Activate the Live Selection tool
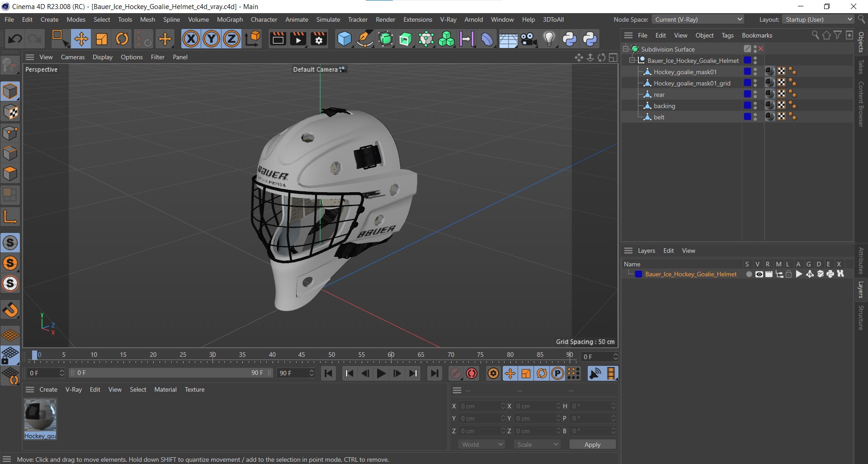This screenshot has height=464, width=868. [x=60, y=39]
